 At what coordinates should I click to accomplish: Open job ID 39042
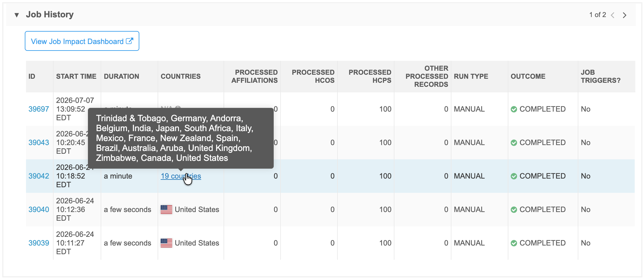[x=39, y=176]
